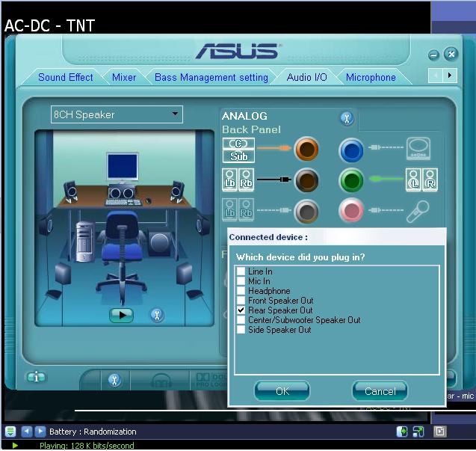The height and width of the screenshot is (451, 476).
Task: Click the green list icon in the player bar
Action: click(x=10, y=432)
